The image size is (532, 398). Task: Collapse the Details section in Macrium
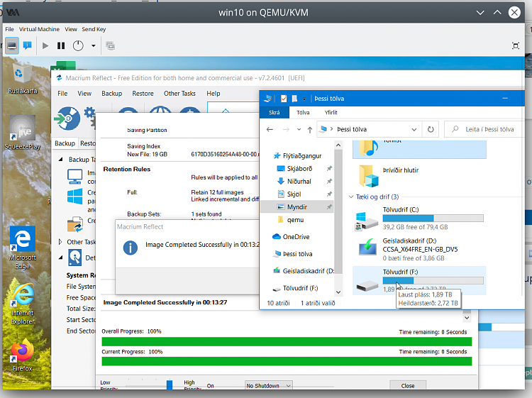click(x=61, y=258)
